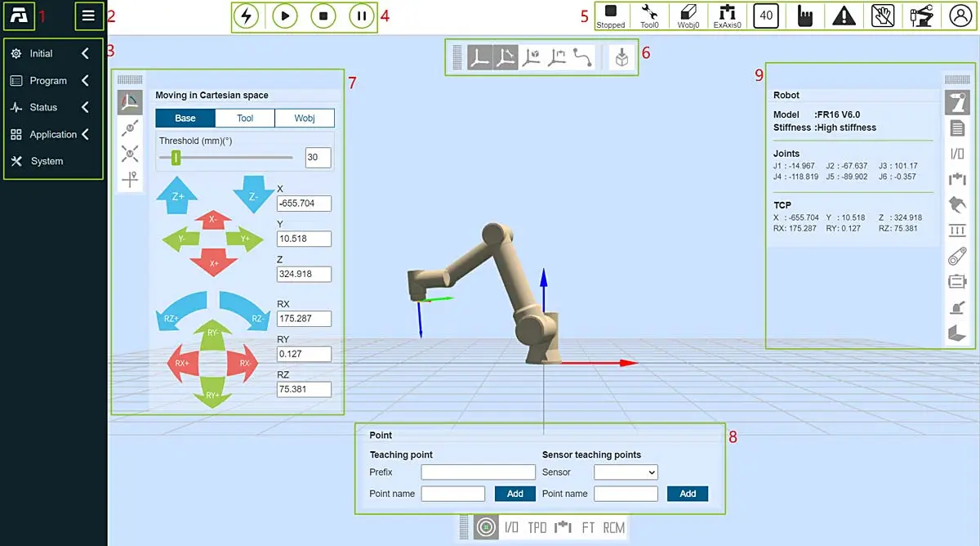Switch to the Tool coordinate tab
Image resolution: width=980 pixels, height=546 pixels.
click(x=245, y=118)
